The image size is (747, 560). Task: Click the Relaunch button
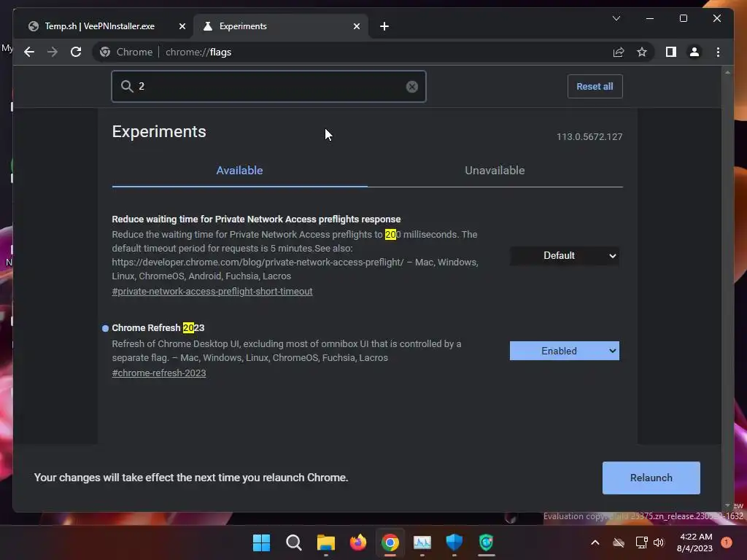click(x=651, y=478)
